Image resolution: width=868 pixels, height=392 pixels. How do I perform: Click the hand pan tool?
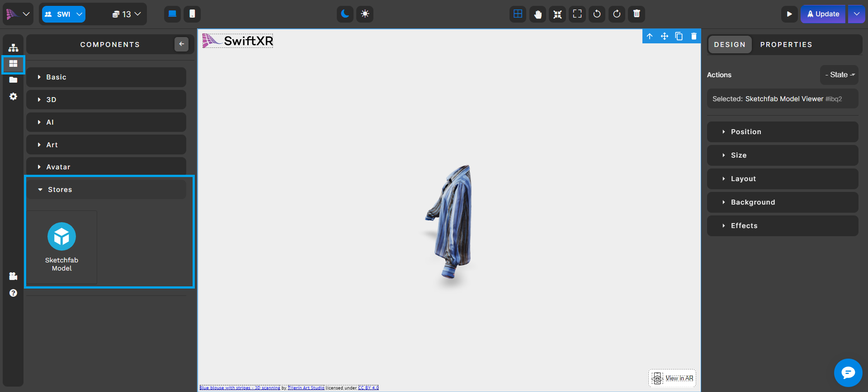(538, 14)
